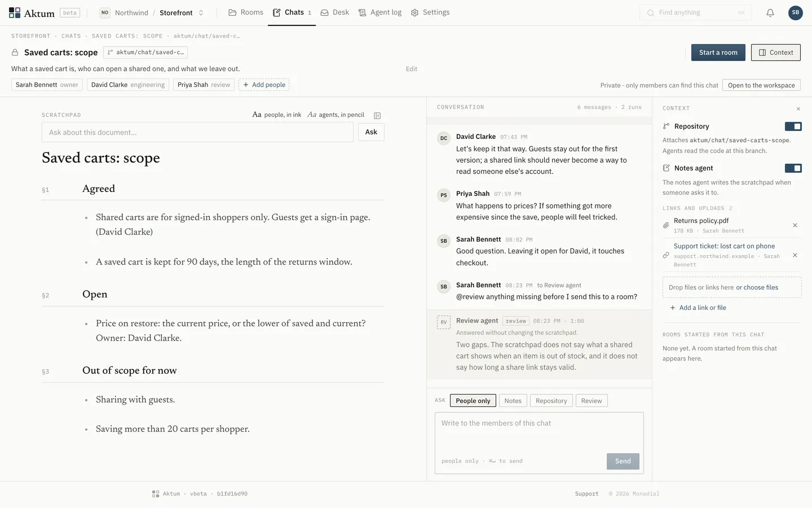
Task: Click Add people
Action: [x=264, y=85]
